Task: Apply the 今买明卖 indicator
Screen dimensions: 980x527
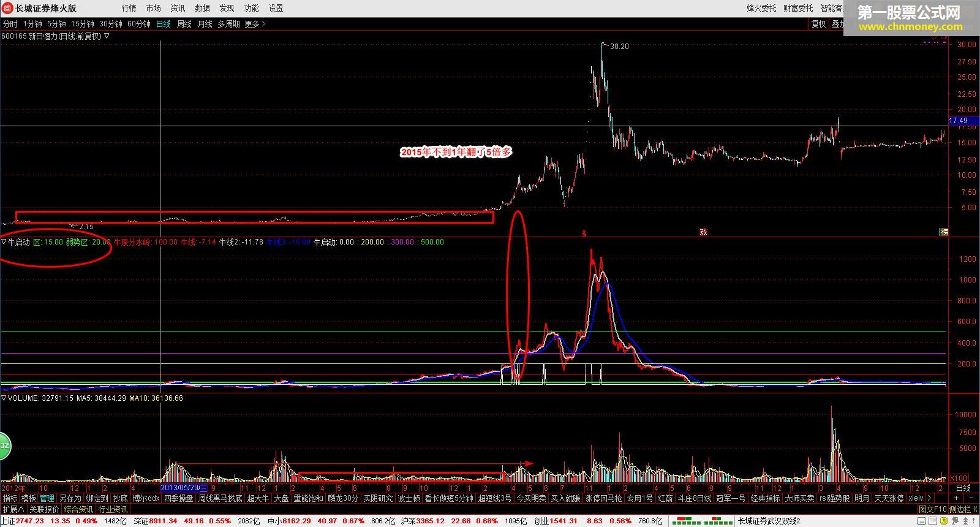Action: 531,498
